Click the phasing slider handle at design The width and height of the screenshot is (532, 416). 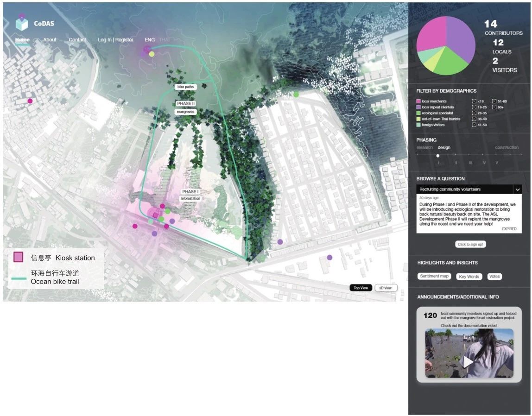438,156
